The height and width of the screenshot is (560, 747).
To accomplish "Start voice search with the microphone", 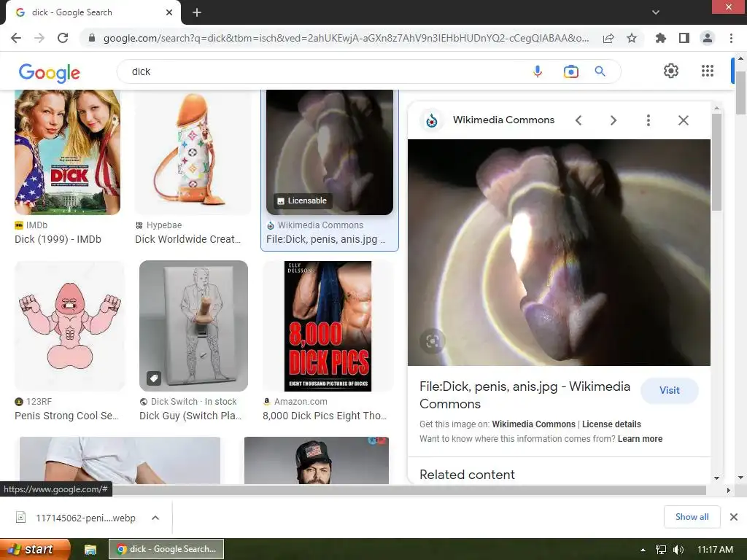I will point(538,71).
